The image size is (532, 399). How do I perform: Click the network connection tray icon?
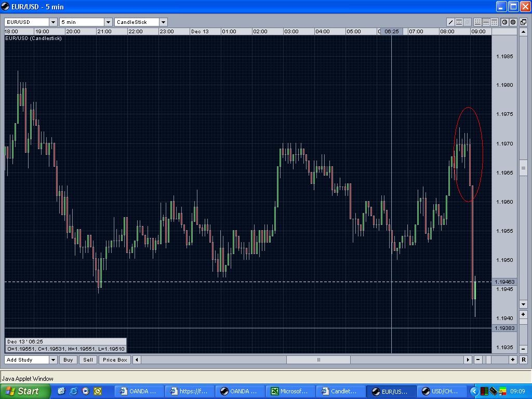tap(493, 392)
